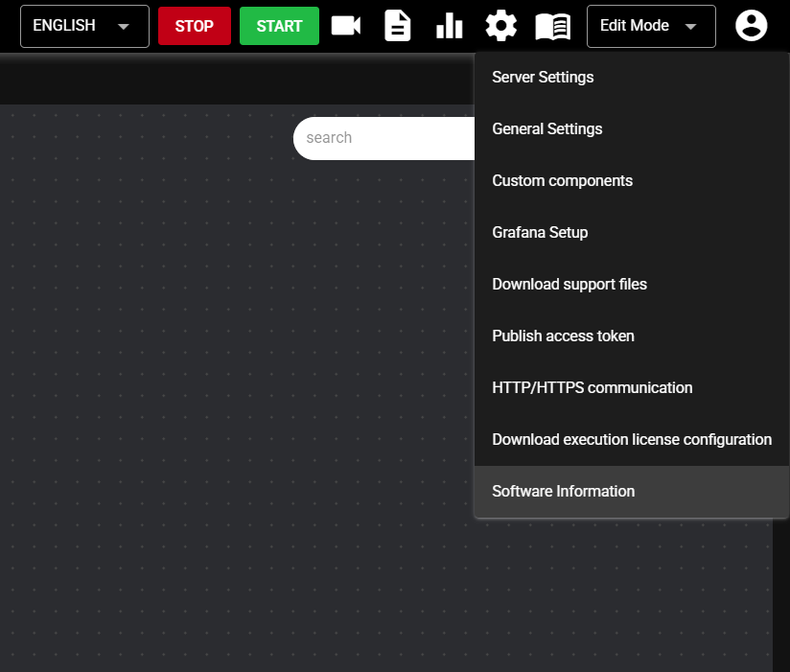Choose Server Settings from the menu

(543, 77)
